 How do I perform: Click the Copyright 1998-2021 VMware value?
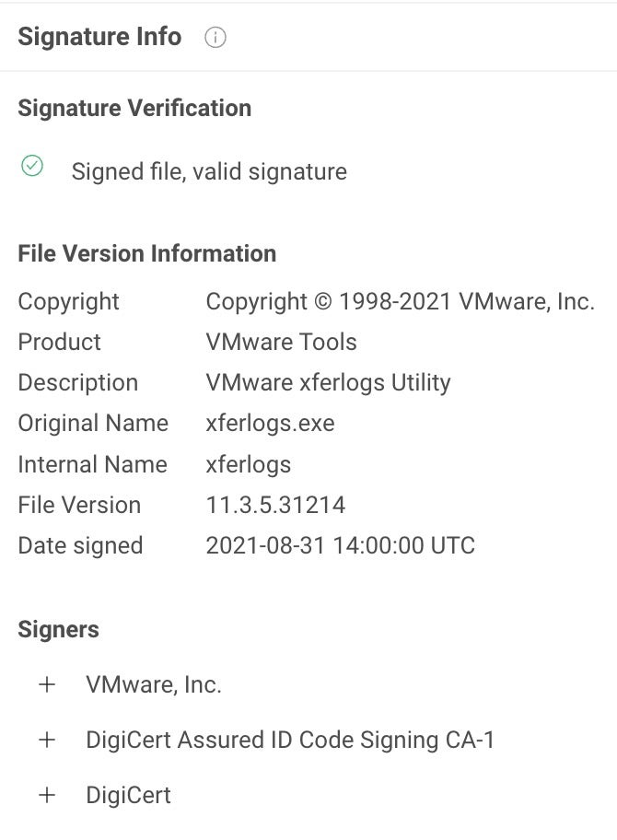click(x=400, y=301)
